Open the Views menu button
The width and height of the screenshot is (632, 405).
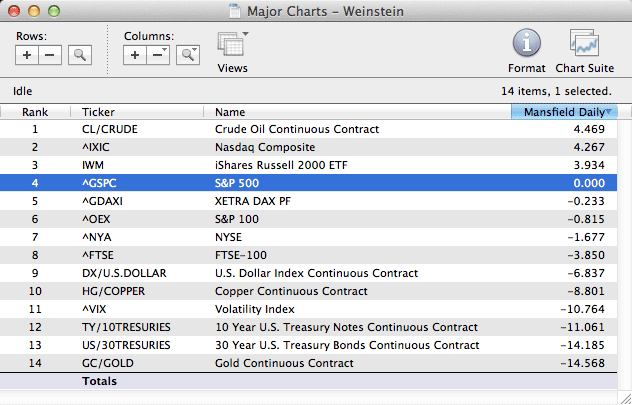tap(232, 46)
